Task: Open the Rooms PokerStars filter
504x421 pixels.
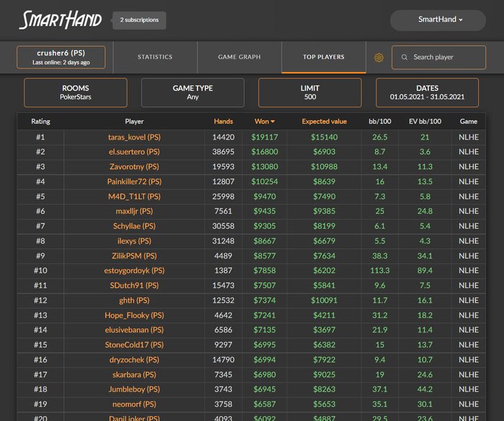Action: coord(76,93)
